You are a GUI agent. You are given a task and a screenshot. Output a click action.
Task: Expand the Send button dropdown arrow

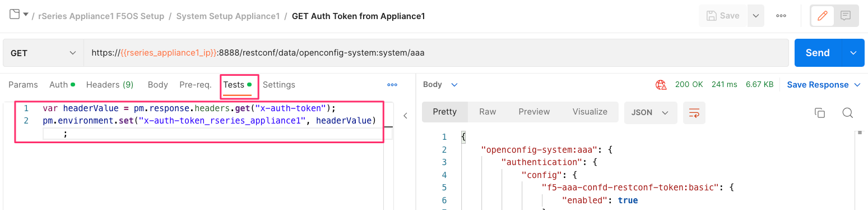tap(853, 53)
